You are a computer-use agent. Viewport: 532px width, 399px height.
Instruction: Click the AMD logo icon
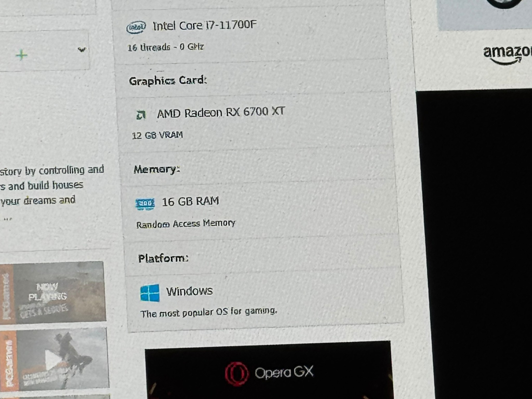[x=141, y=115]
